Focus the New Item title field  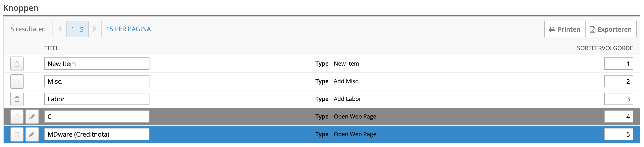tap(97, 64)
